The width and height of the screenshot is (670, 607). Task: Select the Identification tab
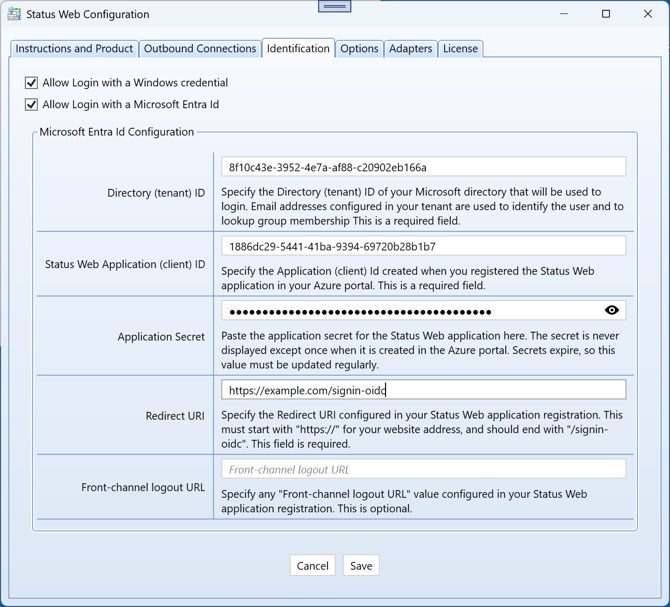298,48
